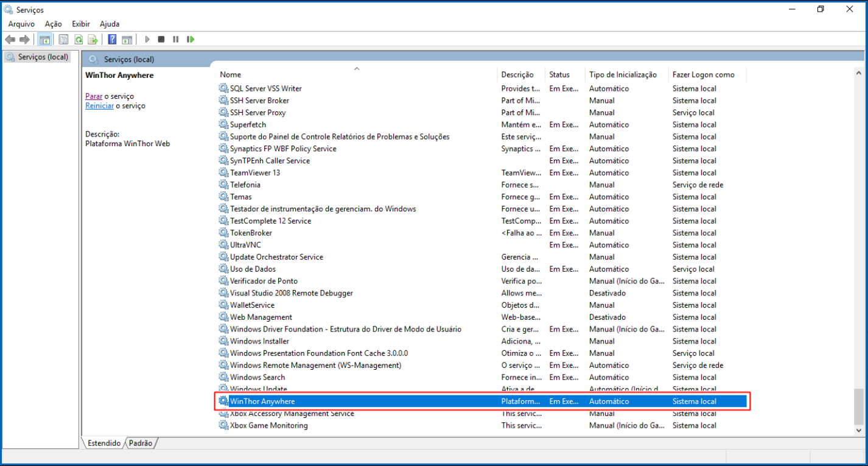This screenshot has height=466, width=868.
Task: Click the Back arrow in the toolbar
Action: coord(10,40)
